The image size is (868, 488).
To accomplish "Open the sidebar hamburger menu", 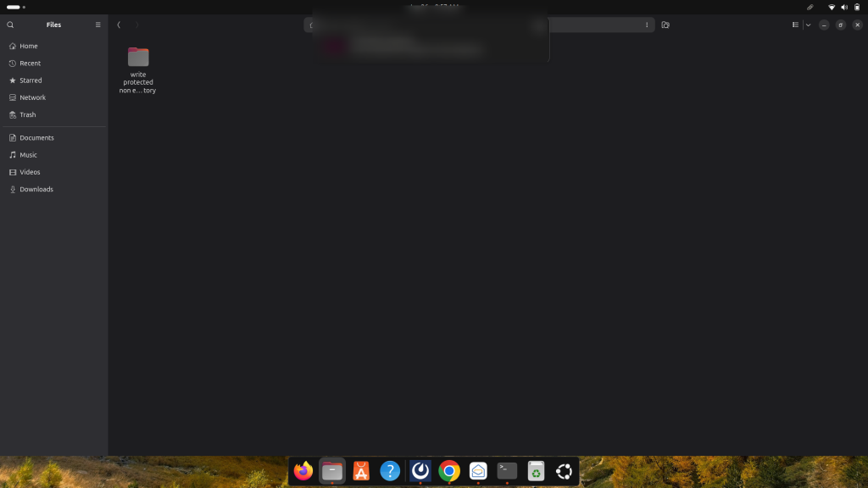I will pyautogui.click(x=97, y=25).
